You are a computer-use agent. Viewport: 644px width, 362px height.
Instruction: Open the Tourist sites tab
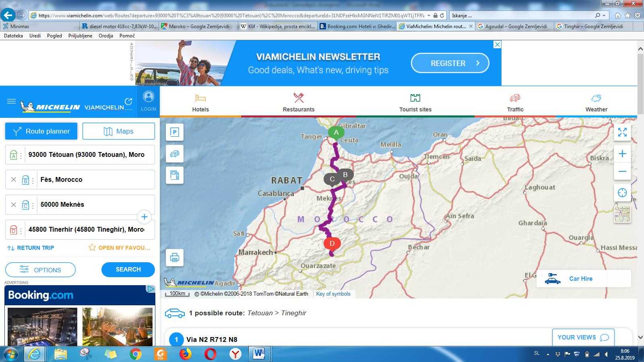click(x=415, y=103)
